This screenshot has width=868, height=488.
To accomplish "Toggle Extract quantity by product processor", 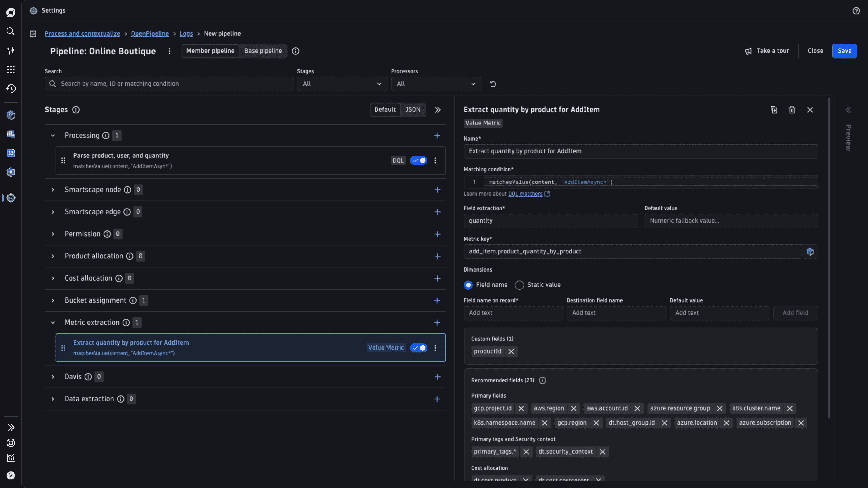I will 418,348.
